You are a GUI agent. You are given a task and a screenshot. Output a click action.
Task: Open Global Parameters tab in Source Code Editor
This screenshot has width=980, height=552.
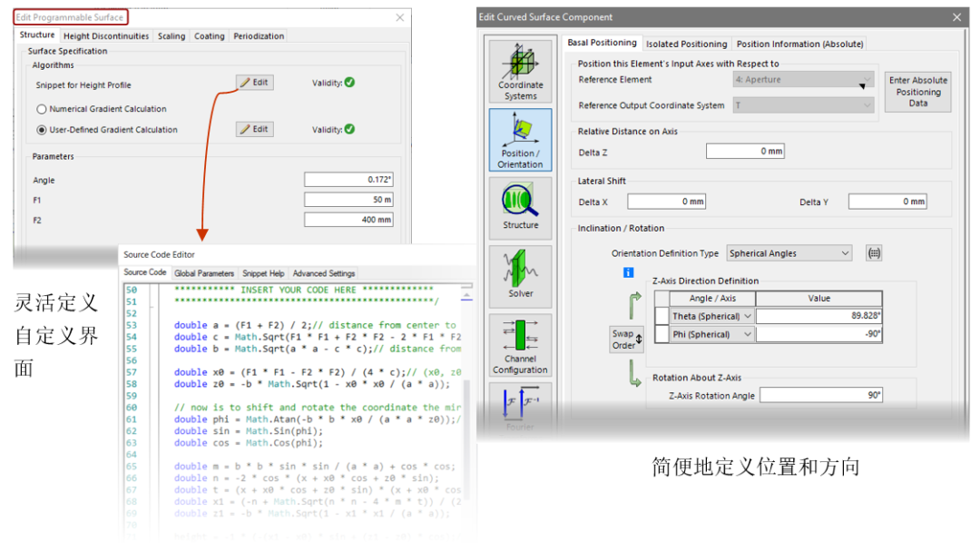pos(204,273)
